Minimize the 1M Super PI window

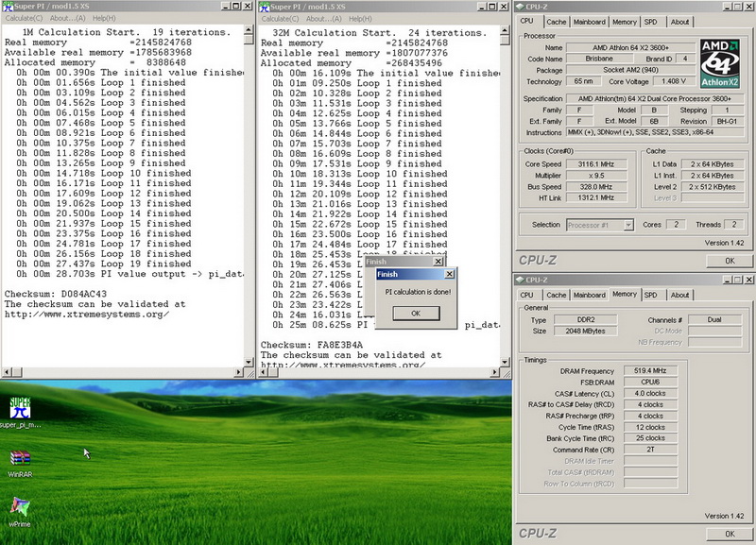tap(226, 7)
